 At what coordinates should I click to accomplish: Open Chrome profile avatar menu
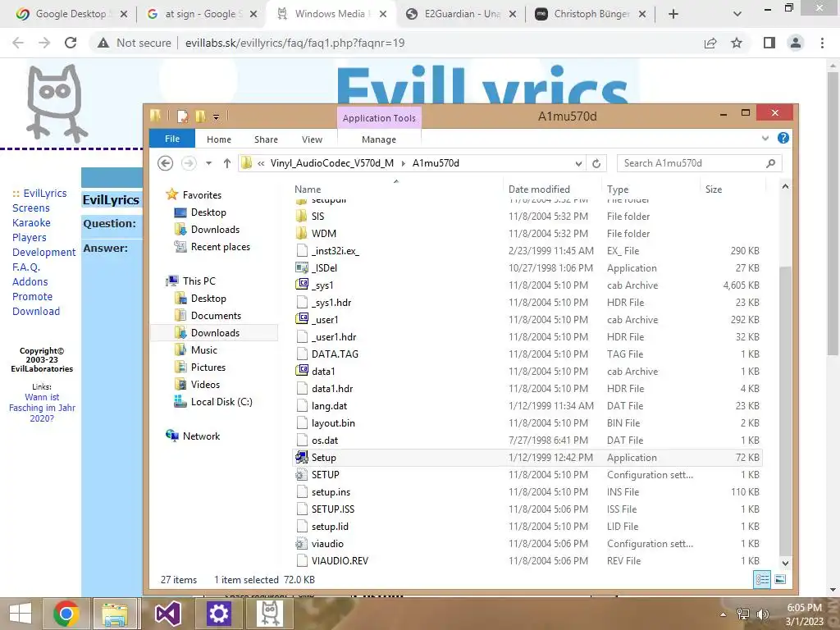pos(796,43)
